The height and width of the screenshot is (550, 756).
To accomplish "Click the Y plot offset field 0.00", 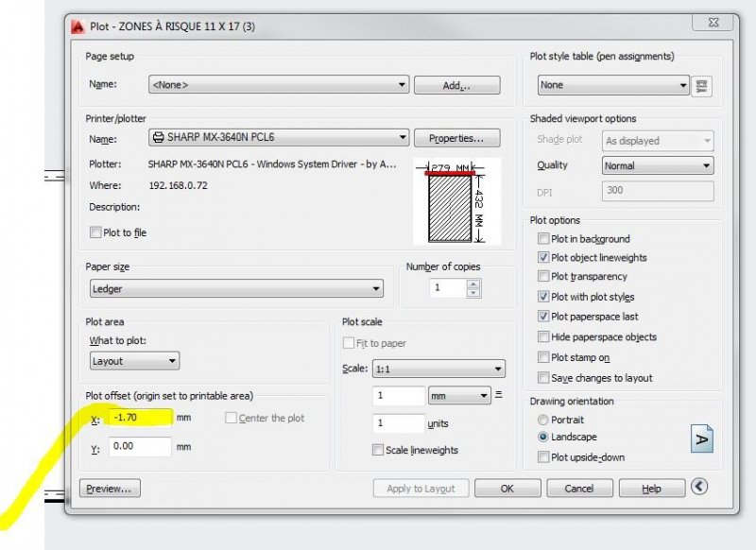I will (x=140, y=446).
